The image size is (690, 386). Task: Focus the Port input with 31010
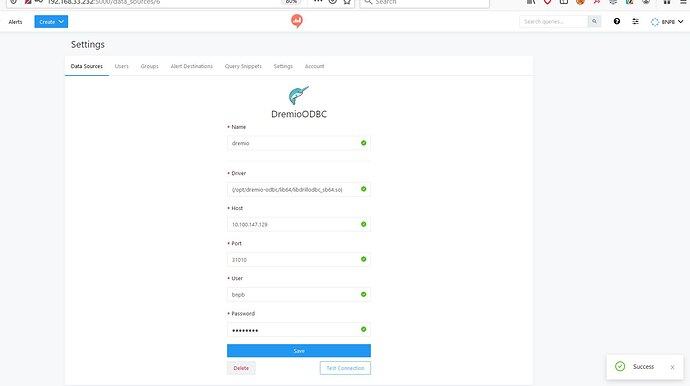299,260
